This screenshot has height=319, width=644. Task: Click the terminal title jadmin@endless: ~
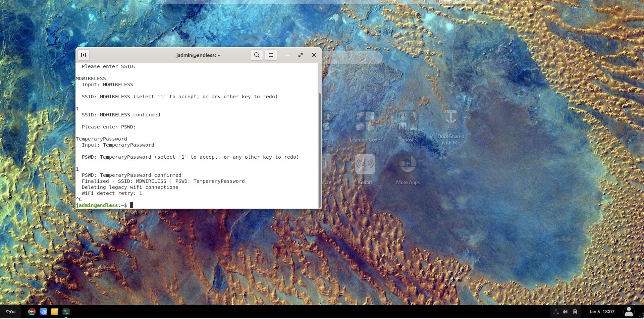pos(198,55)
